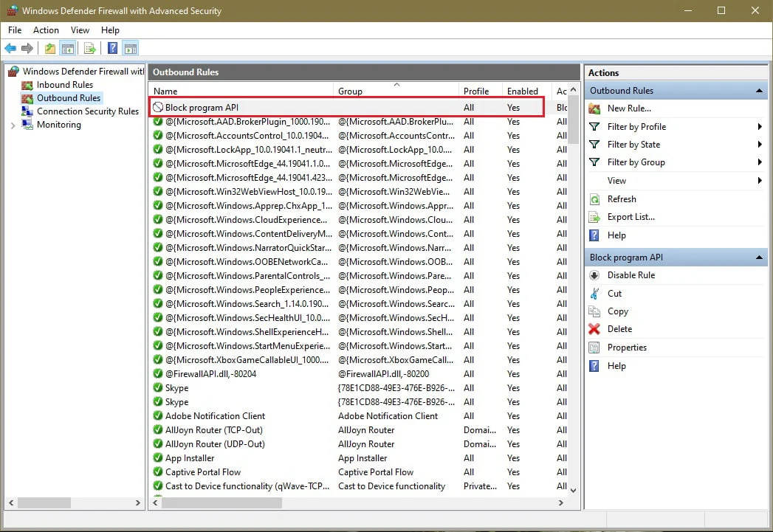Toggle the show/hide console tree toolbar button
This screenshot has width=773, height=532.
[x=68, y=48]
